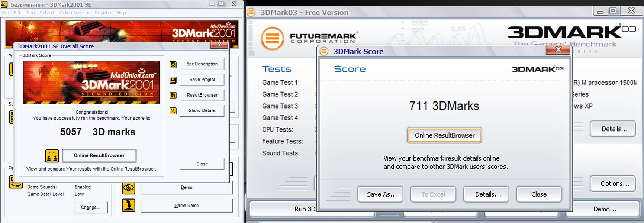The width and height of the screenshot is (644, 223).
Task: Close the 3DMark2001 SE Overall Score dialog
Action: click(219, 45)
